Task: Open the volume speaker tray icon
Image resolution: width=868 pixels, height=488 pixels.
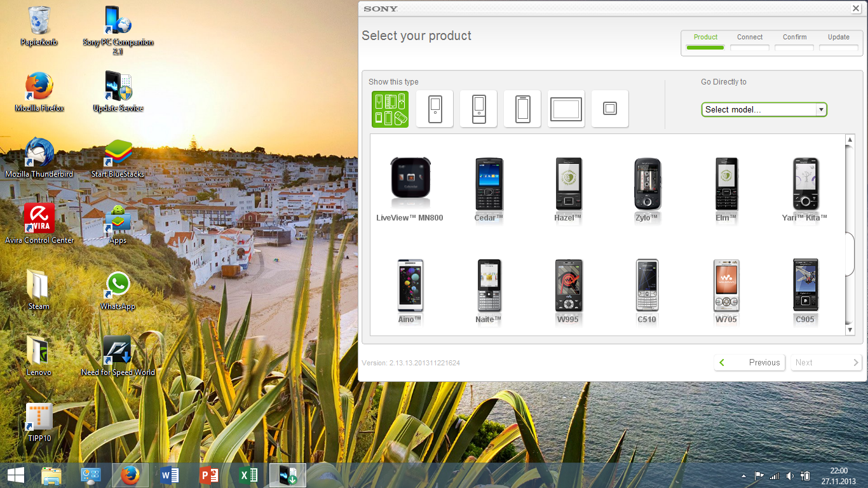Action: click(790, 475)
